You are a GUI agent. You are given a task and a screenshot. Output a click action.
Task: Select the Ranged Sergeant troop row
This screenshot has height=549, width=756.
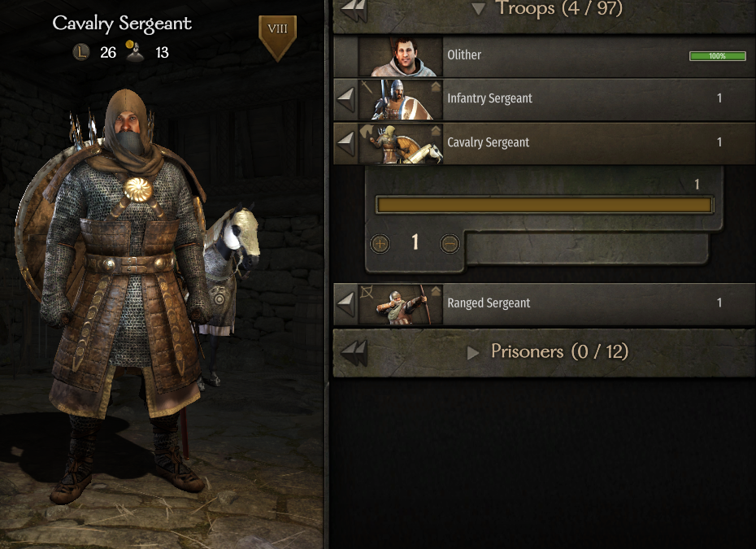pos(545,304)
